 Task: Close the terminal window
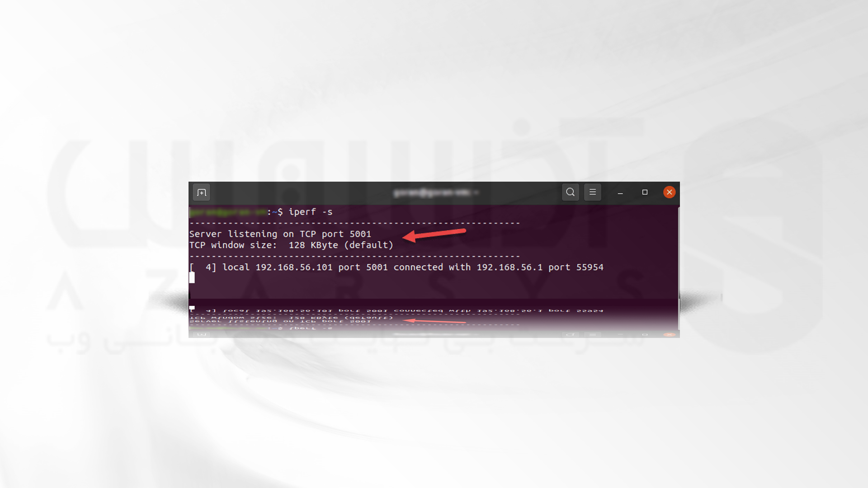669,192
